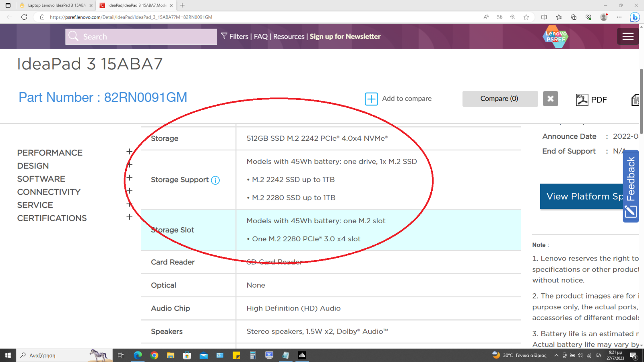Open Edge Settings and more menu
This screenshot has width=644, height=362.
pyautogui.click(x=619, y=17)
